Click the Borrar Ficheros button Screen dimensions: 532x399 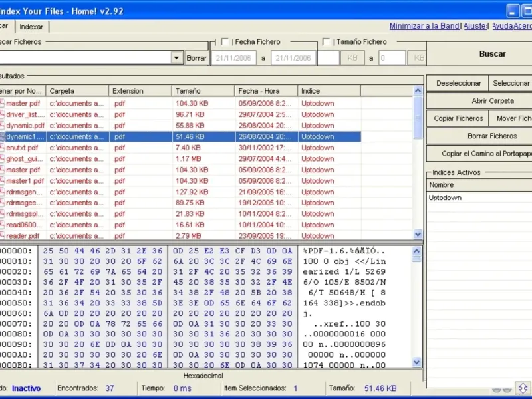[x=479, y=136]
